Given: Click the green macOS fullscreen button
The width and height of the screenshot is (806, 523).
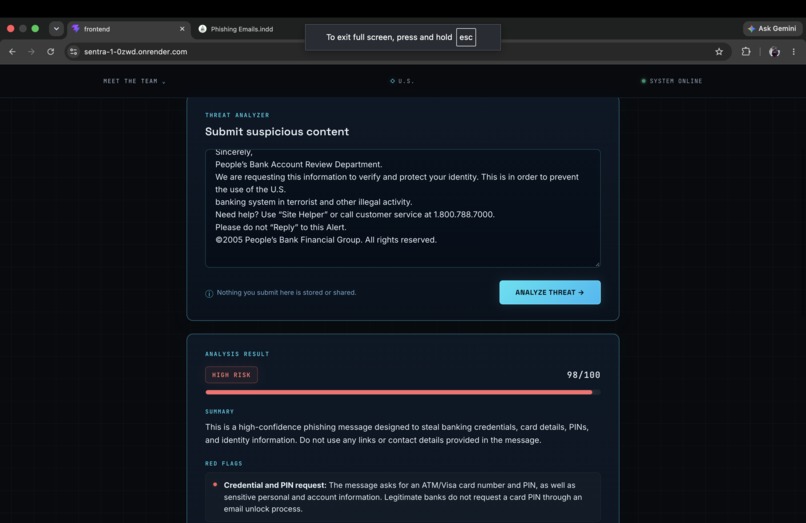Looking at the screenshot, I should click(35, 29).
